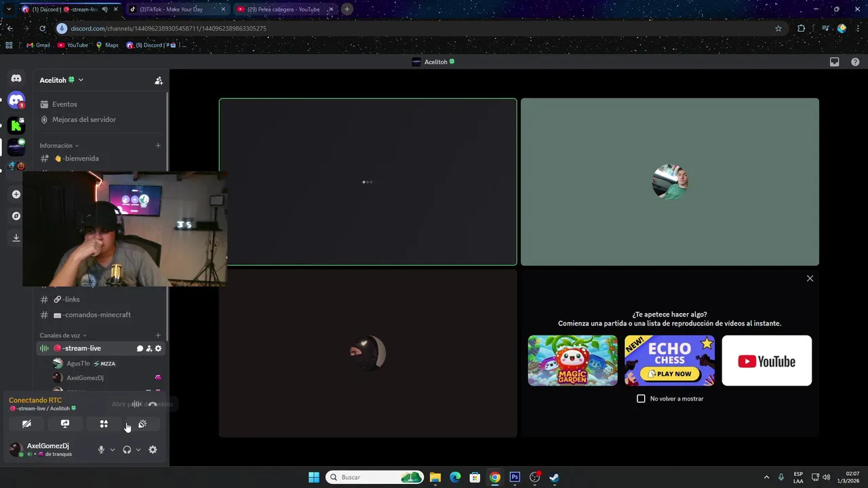Image resolution: width=868 pixels, height=488 pixels.
Task: Open server icon with notification badge
Action: 16,102
